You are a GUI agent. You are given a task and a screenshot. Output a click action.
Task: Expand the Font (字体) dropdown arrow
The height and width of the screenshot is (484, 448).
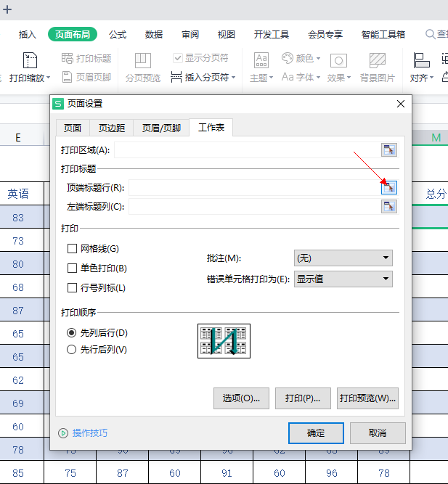click(318, 77)
